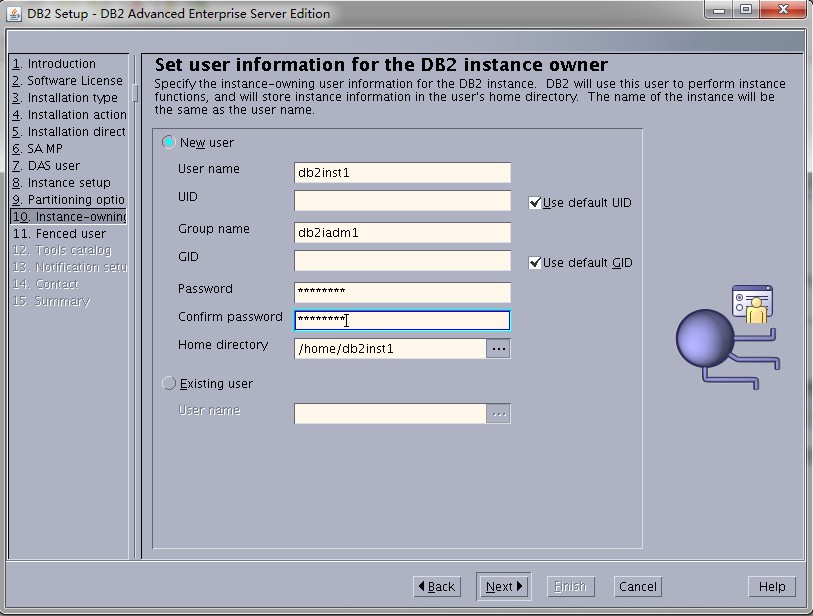Go to step 9 Partitioning options
Viewport: 813px width, 616px height.
pyautogui.click(x=68, y=200)
